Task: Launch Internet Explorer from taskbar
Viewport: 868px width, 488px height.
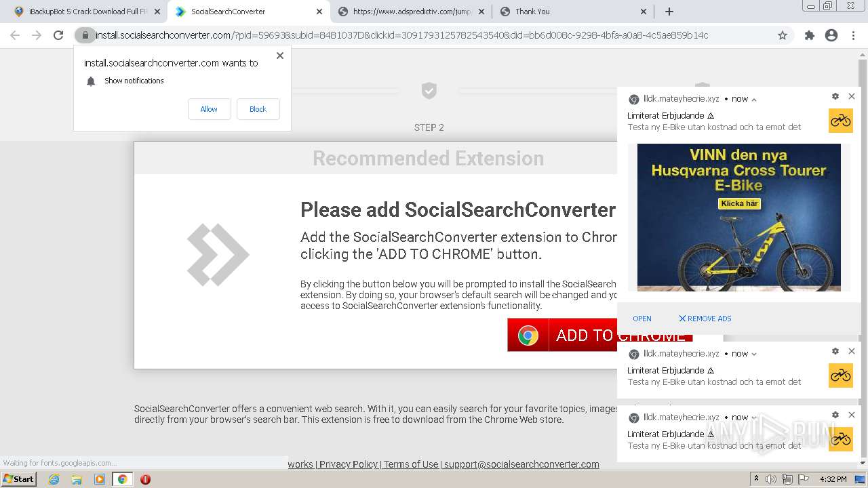Action: click(x=54, y=479)
